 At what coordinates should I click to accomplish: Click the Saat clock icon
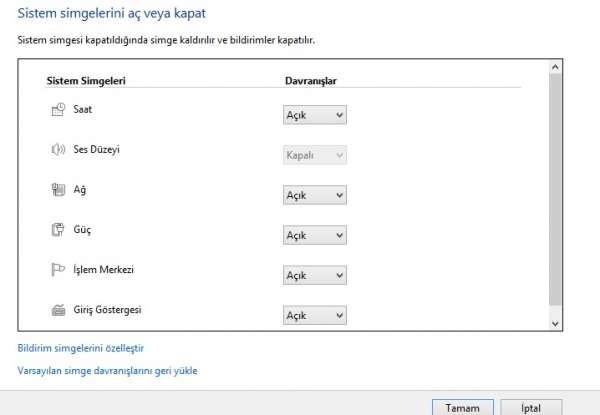58,109
